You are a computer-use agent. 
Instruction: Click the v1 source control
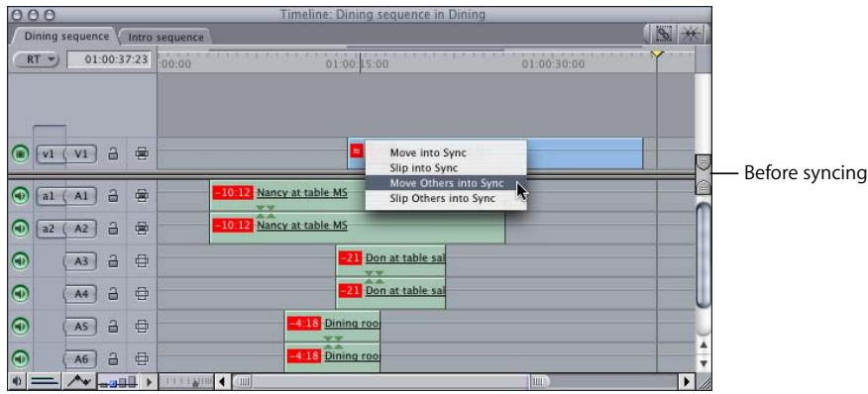click(50, 153)
